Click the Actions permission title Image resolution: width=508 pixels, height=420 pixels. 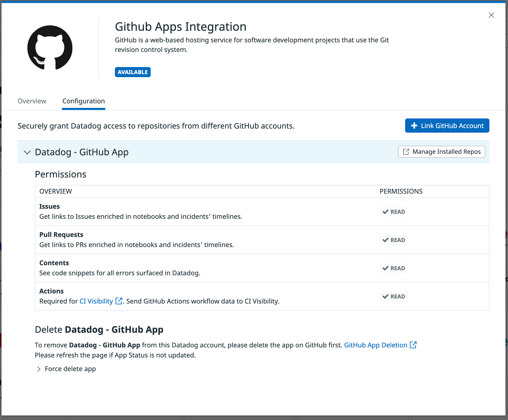pos(52,291)
